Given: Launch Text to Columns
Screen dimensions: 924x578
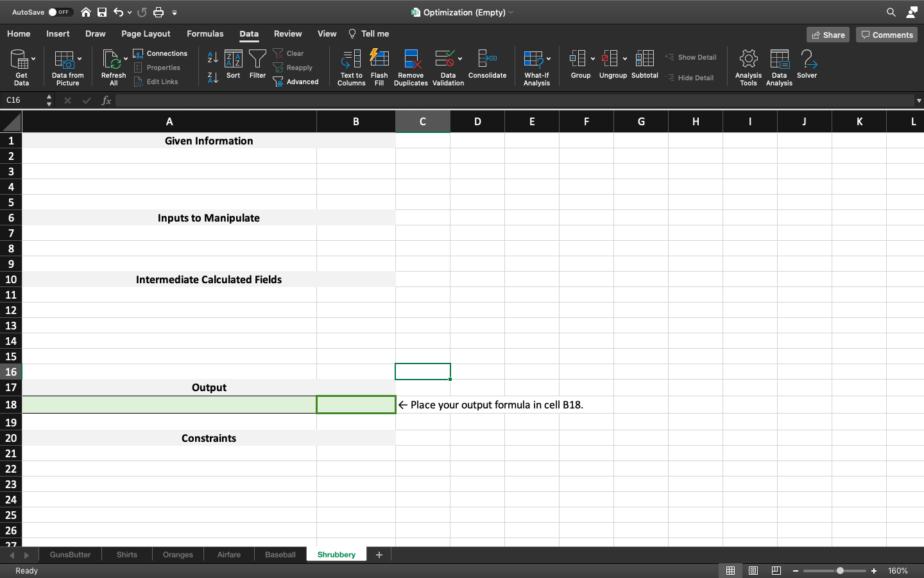Looking at the screenshot, I should [351, 60].
